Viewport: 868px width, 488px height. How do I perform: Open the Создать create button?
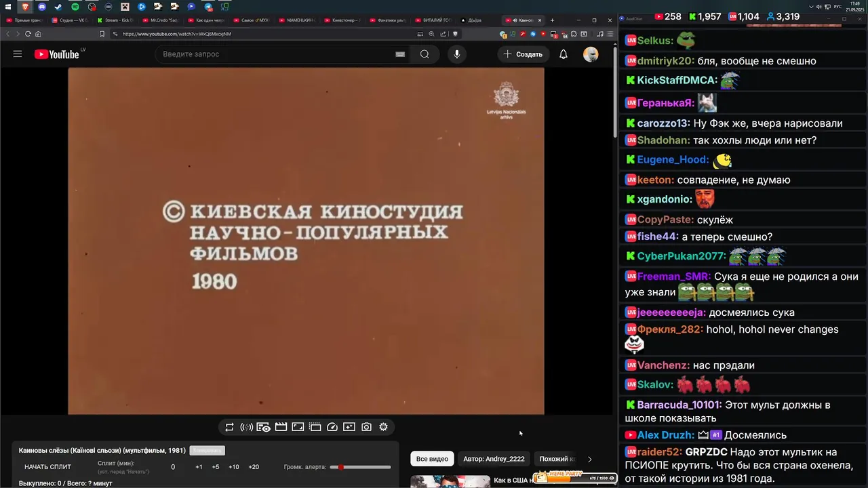pos(523,54)
